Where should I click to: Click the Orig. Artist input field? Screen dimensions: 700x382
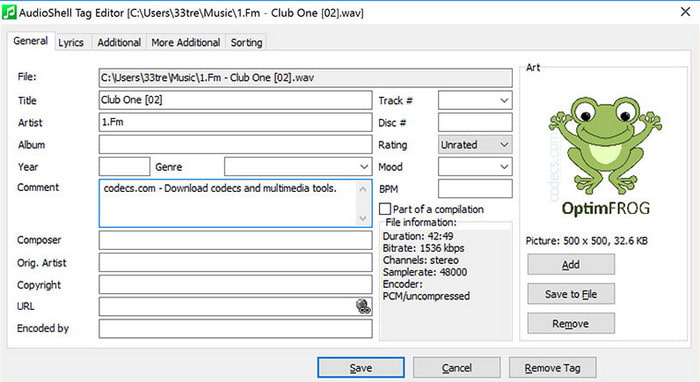pyautogui.click(x=235, y=262)
